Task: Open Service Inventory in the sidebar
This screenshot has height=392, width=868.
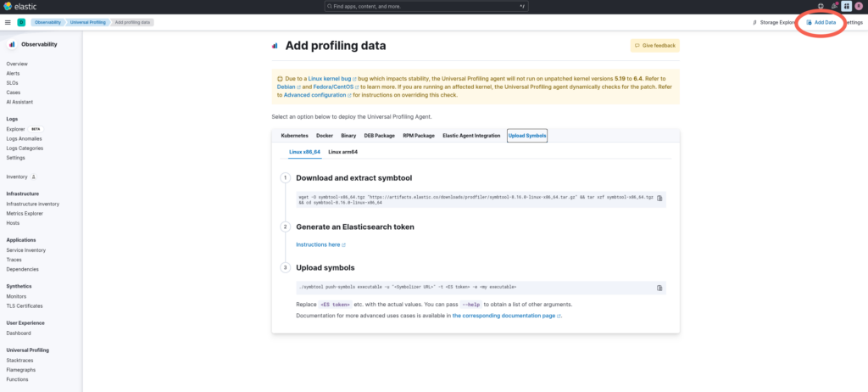Action: 26,250
